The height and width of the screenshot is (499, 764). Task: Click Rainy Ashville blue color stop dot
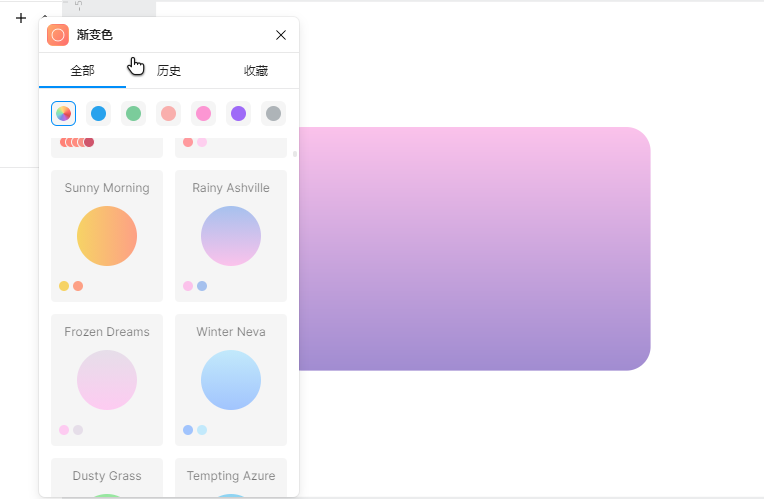click(x=202, y=286)
